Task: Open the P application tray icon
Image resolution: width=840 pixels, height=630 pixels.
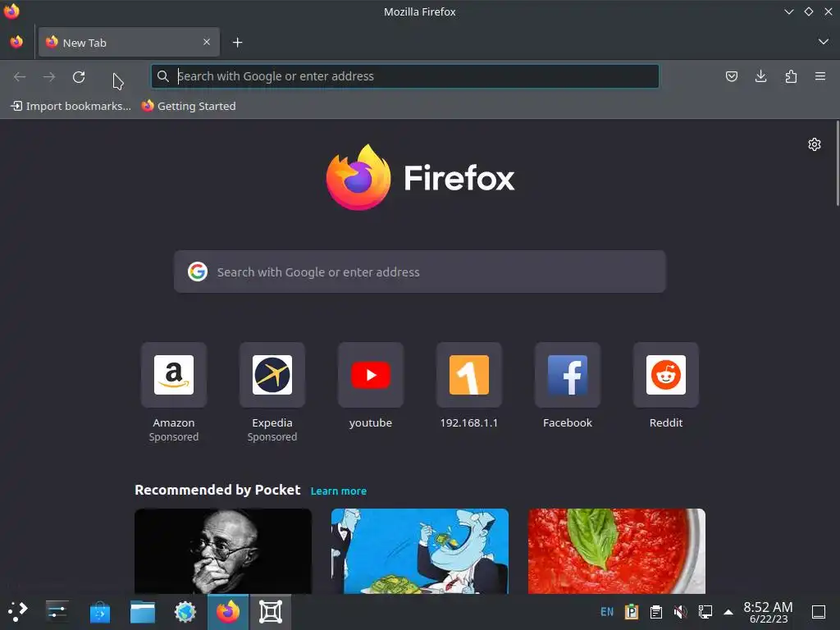Action: pos(632,612)
